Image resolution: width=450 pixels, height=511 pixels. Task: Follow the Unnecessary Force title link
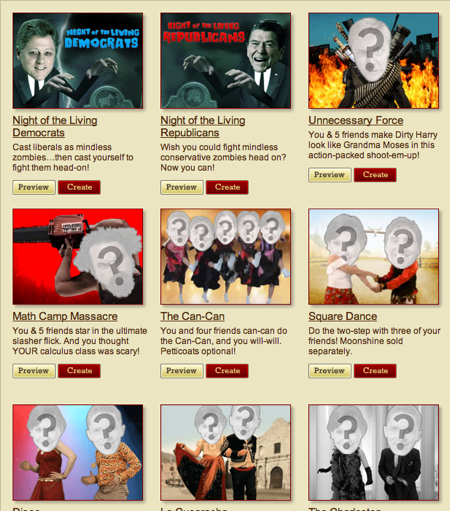tap(356, 120)
